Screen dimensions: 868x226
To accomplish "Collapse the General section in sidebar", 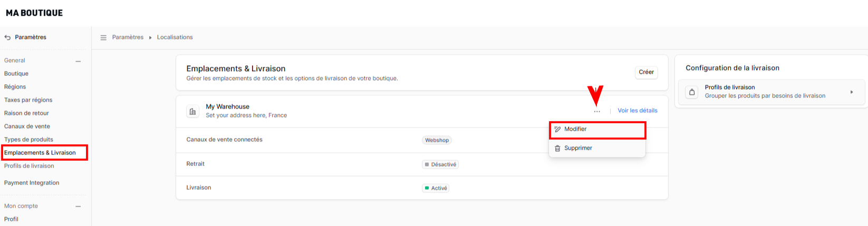I will [78, 61].
